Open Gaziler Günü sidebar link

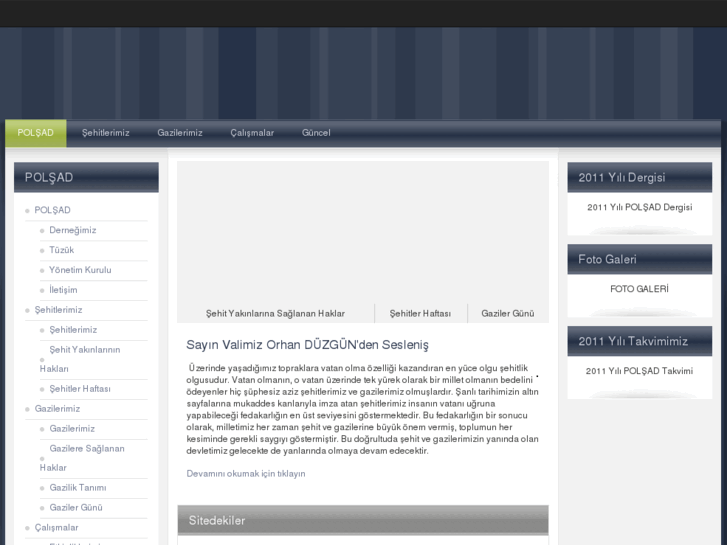tap(76, 507)
